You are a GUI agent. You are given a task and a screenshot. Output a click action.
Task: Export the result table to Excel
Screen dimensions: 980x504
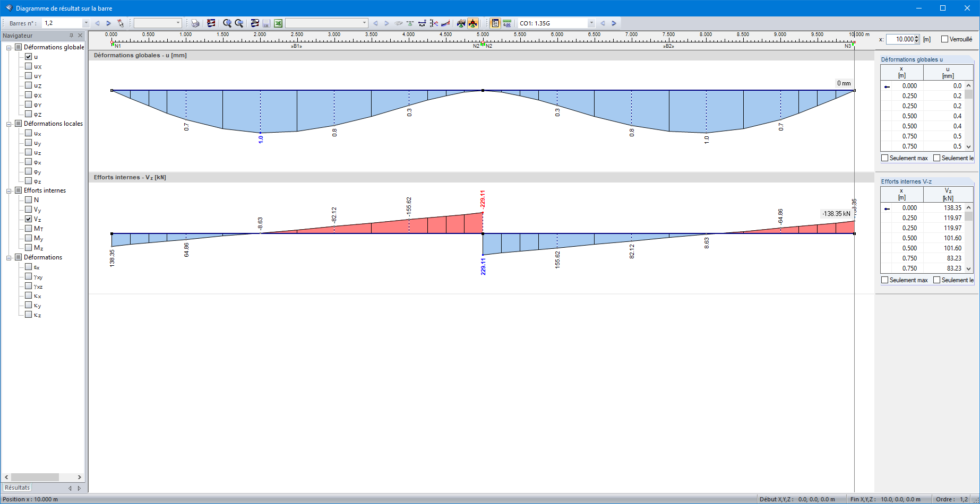pos(278,23)
